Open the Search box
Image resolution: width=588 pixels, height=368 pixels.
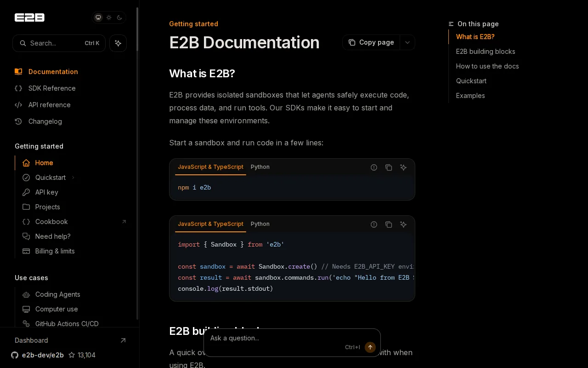pyautogui.click(x=59, y=43)
